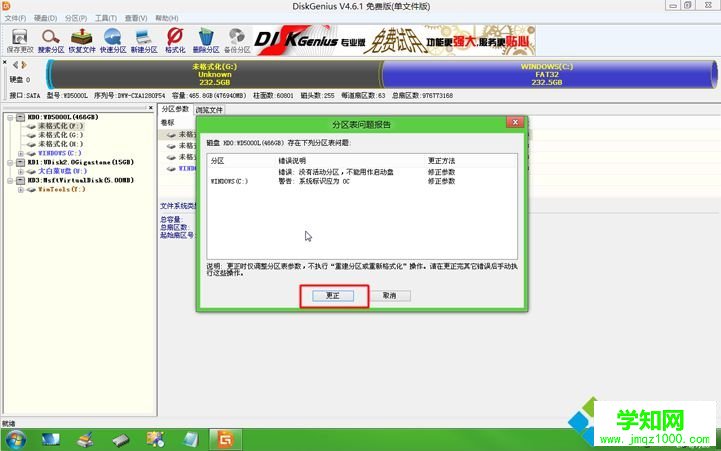Close the 分区表问题报告 dialog with red X
The image size is (721, 451).
point(515,122)
